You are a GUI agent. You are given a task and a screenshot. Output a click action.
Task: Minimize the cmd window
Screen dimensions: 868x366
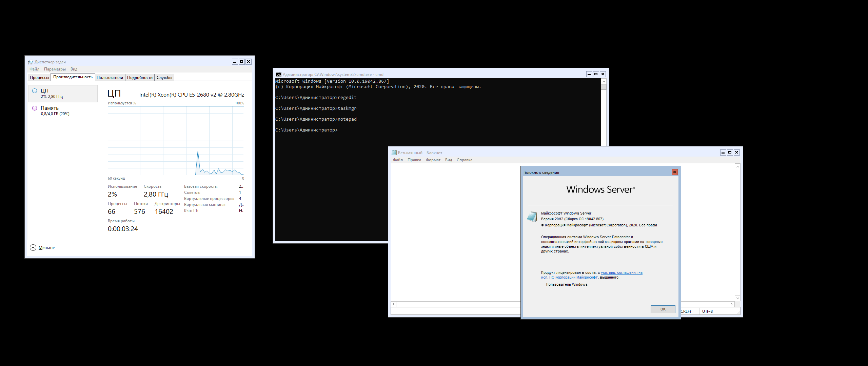click(x=589, y=74)
